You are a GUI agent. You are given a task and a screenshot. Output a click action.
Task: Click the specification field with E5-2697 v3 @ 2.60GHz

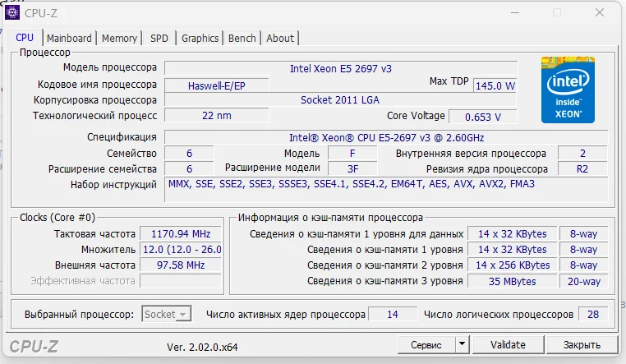386,138
